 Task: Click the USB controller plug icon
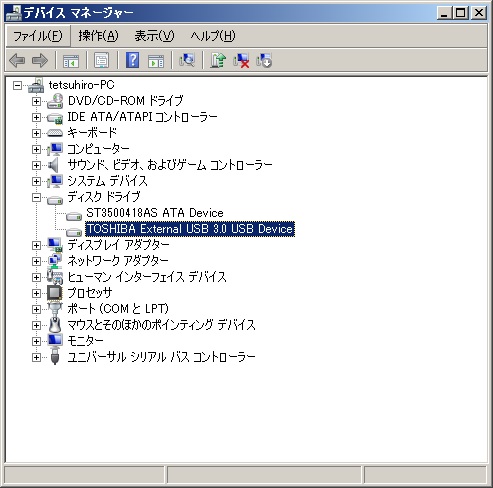click(55, 357)
